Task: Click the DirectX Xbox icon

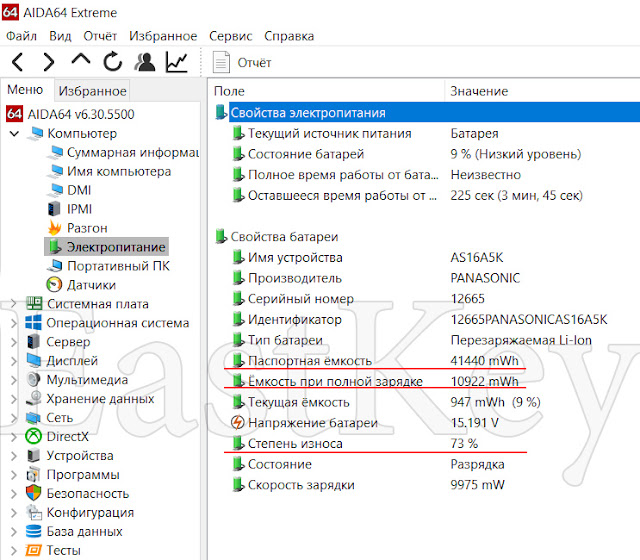Action: 33,436
